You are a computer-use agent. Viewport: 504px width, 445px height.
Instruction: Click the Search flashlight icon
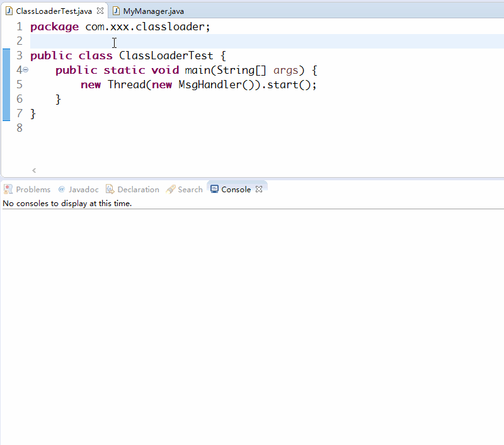(x=171, y=189)
